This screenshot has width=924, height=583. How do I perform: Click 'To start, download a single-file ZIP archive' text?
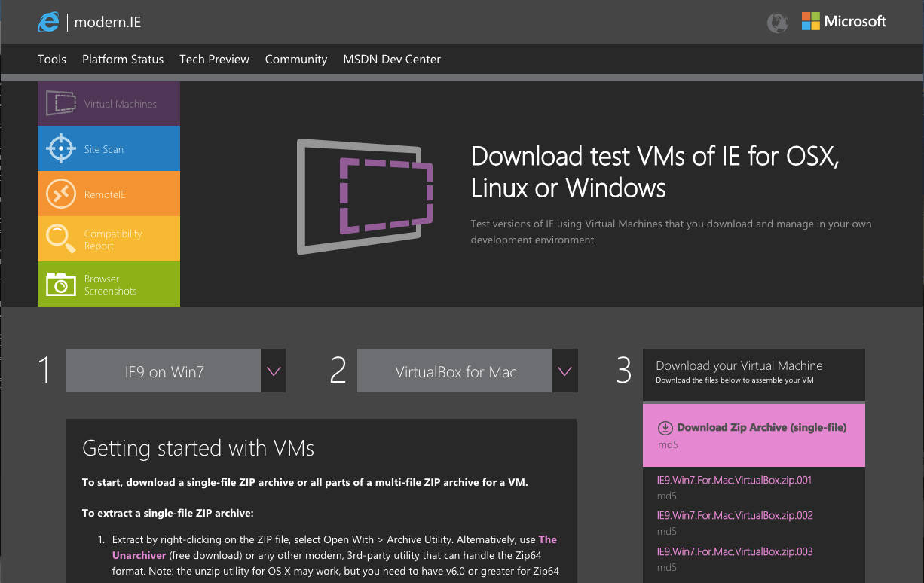coord(304,482)
